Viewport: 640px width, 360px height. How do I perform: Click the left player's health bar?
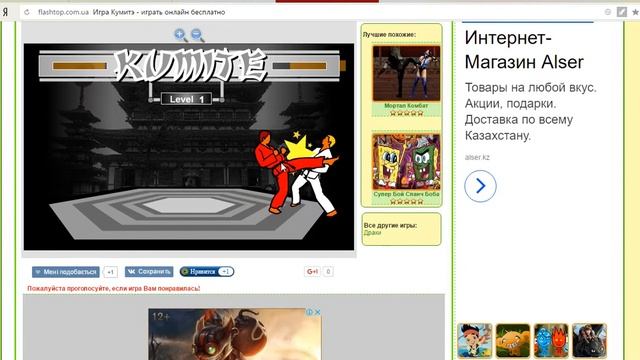80,66
